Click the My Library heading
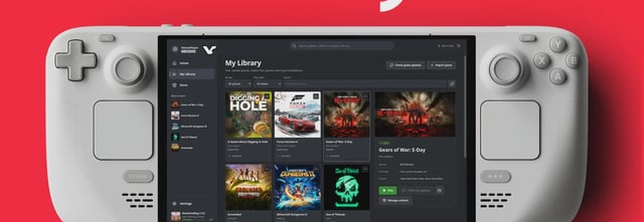 (x=243, y=63)
